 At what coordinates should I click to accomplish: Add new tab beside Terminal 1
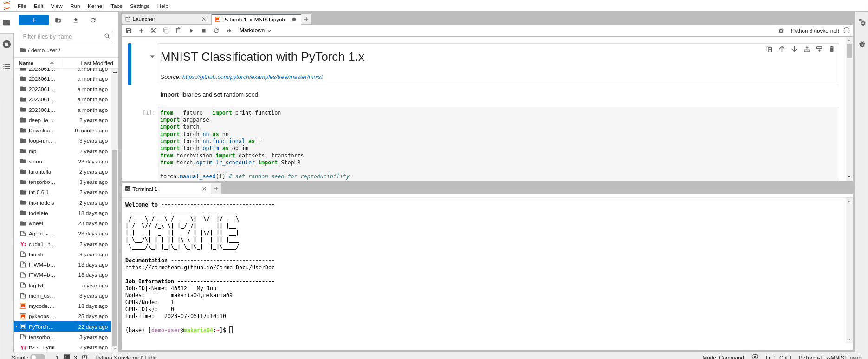(216, 189)
